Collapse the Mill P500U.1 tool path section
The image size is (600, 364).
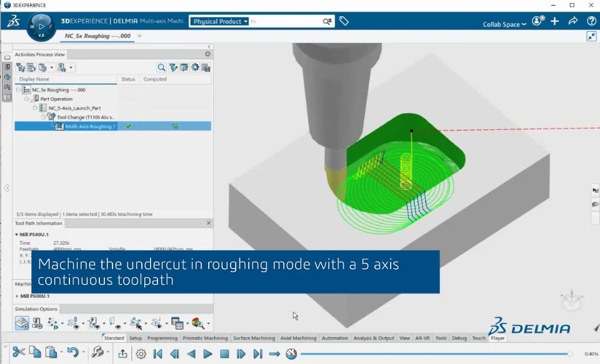(x=16, y=234)
